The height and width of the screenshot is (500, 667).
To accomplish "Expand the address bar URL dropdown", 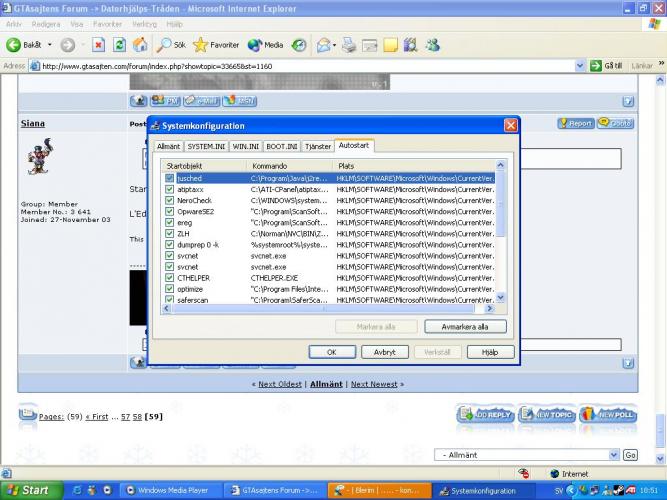I will [x=582, y=66].
